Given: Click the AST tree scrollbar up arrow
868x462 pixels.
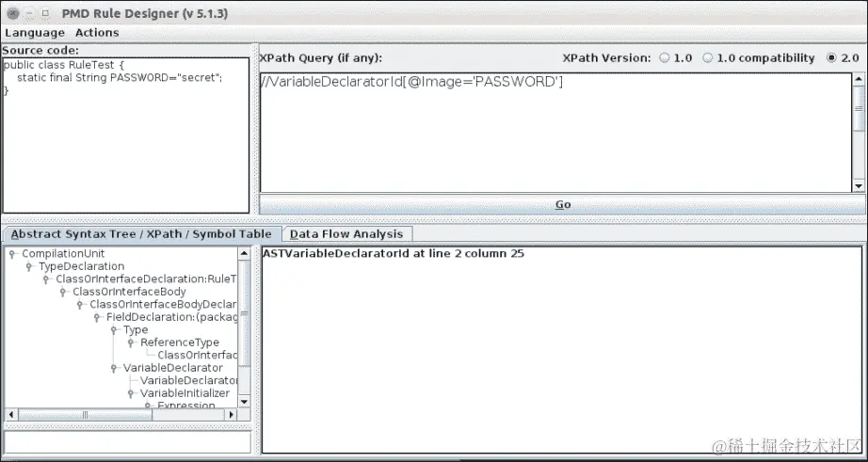Looking at the screenshot, I should coord(244,253).
